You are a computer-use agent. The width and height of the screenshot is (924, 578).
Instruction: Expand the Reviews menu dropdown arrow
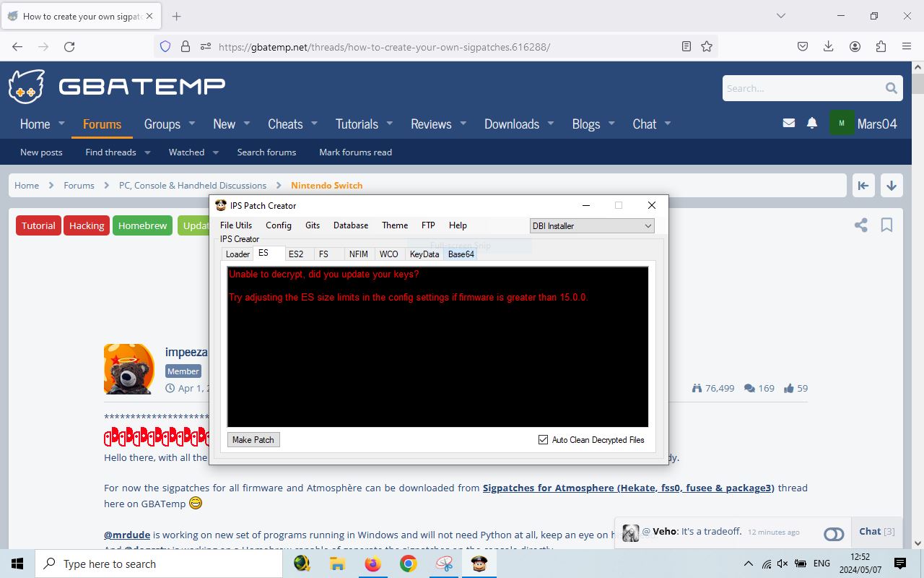tap(463, 124)
